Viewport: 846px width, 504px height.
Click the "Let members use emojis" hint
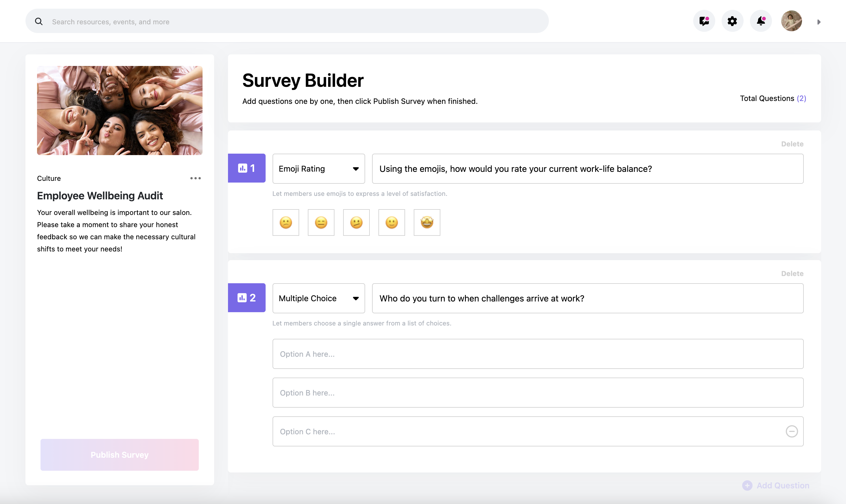(360, 194)
